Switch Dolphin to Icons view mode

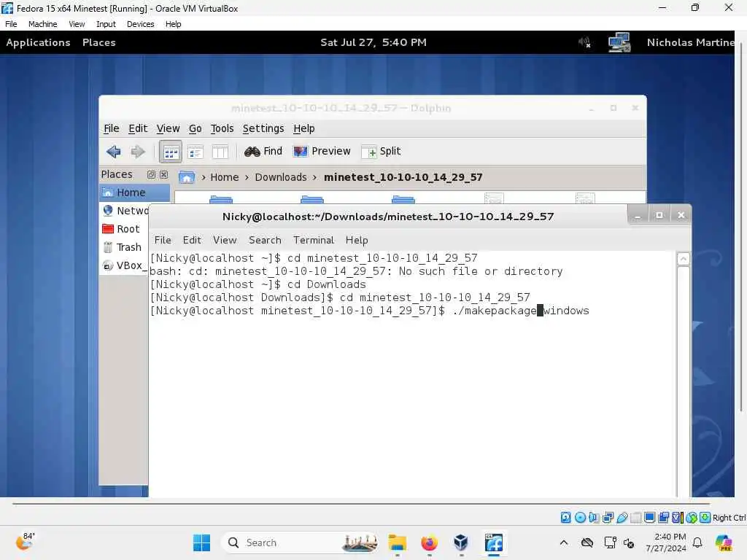click(171, 152)
